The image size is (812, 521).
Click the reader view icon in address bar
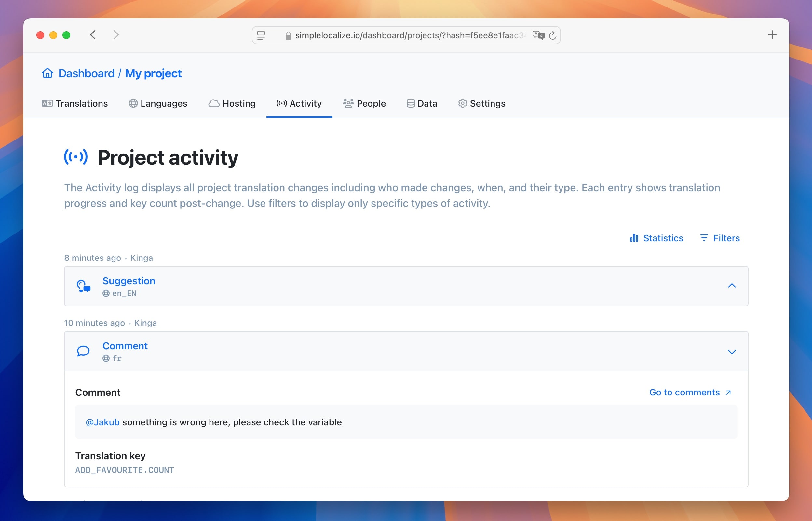pyautogui.click(x=261, y=35)
